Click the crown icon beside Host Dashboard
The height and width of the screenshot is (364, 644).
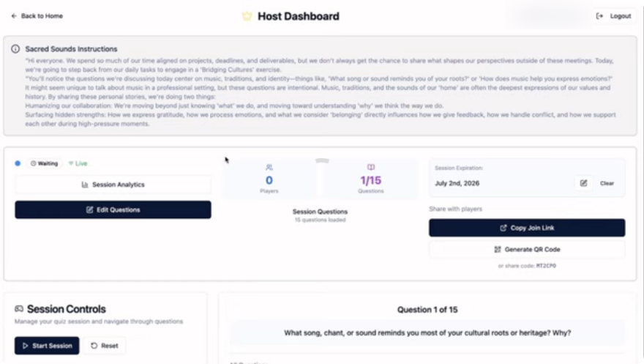click(247, 16)
